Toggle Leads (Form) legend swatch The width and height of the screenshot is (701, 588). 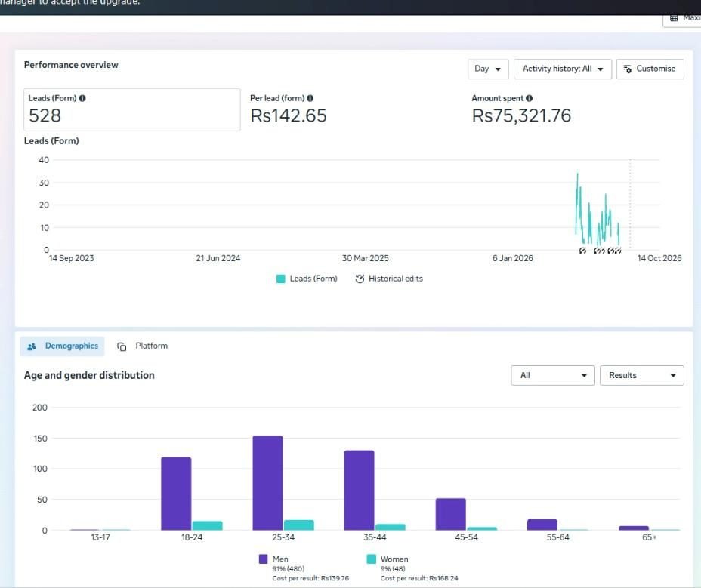point(281,279)
